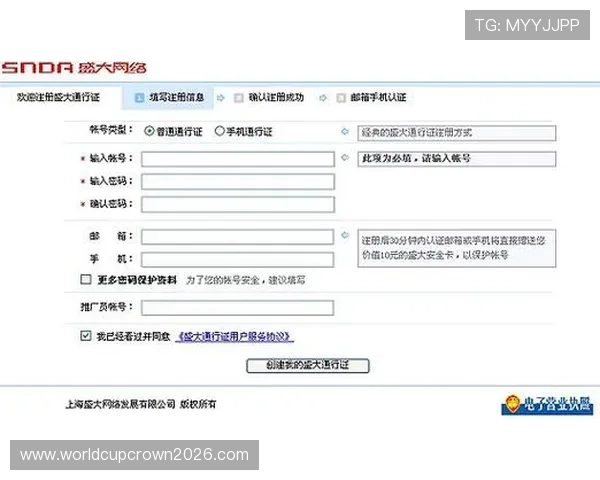
Task: Click the 为了您的帐号安全，建议填写 text
Action: point(245,280)
